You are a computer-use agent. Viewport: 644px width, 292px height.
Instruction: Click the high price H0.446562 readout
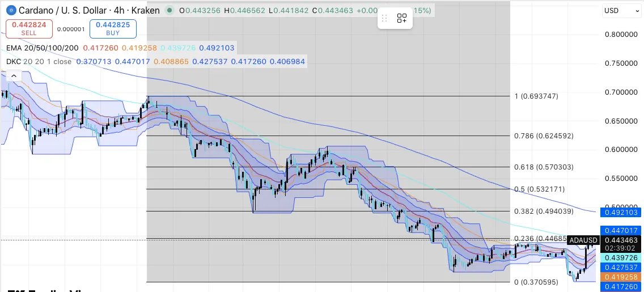tap(244, 11)
